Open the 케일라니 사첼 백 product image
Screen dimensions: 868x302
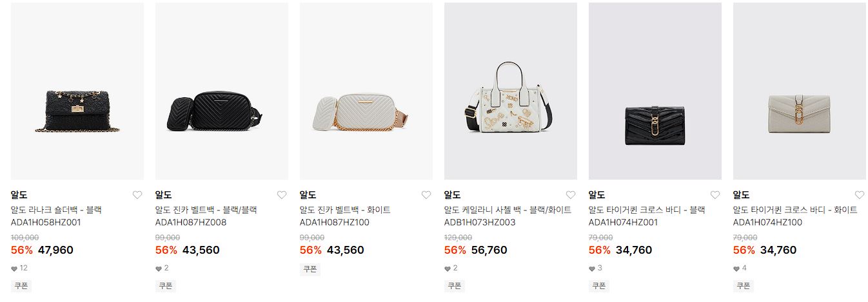tap(511, 91)
